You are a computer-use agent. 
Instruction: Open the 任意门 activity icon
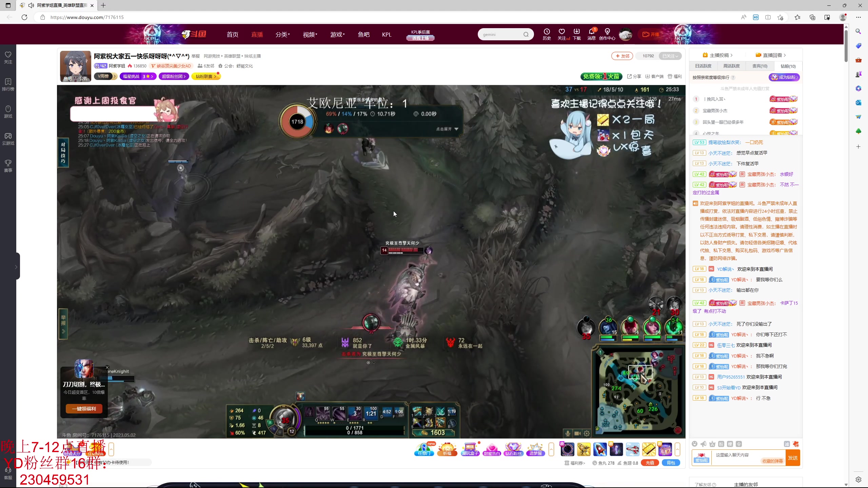tap(424, 449)
